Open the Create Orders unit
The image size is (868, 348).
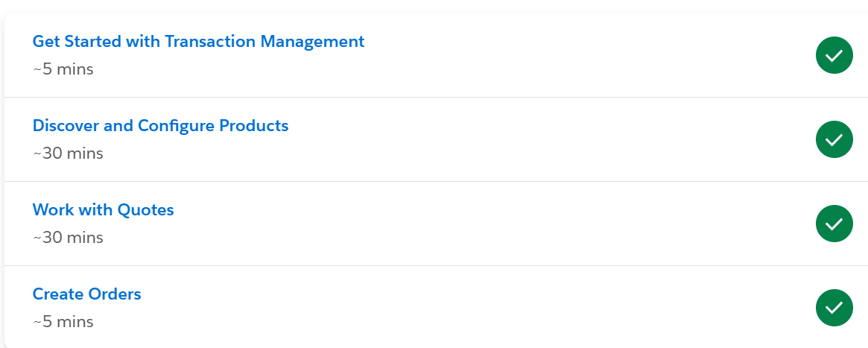(x=87, y=294)
